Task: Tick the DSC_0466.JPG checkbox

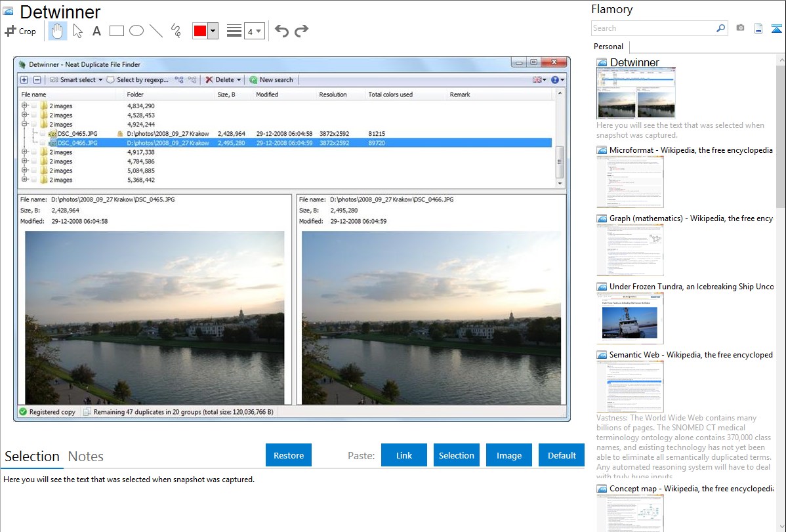Action: [x=43, y=143]
